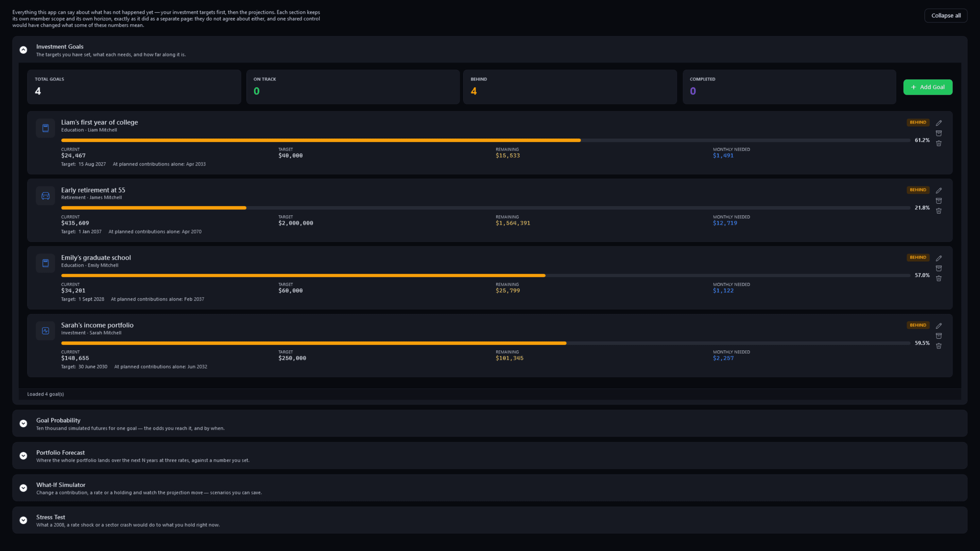Screen dimensions: 980x551
Task: Click 'Loaded 4 goal(s)' status text
Action: tap(46, 394)
